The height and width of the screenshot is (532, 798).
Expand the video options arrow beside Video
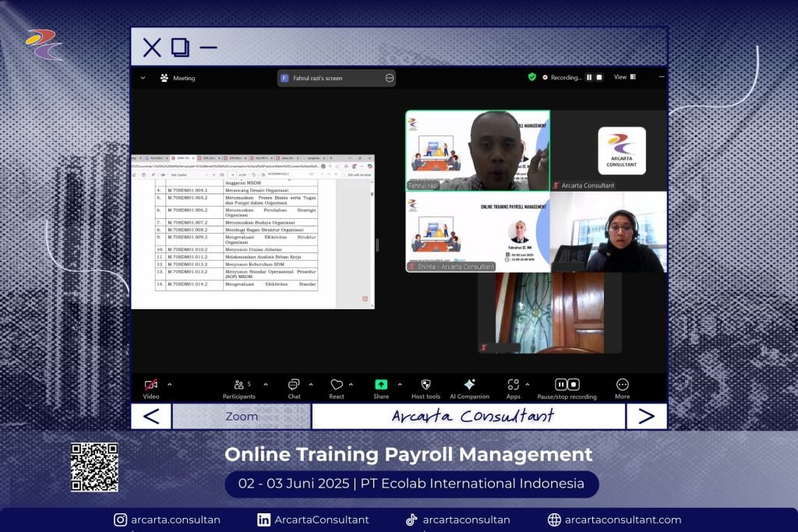[170, 385]
